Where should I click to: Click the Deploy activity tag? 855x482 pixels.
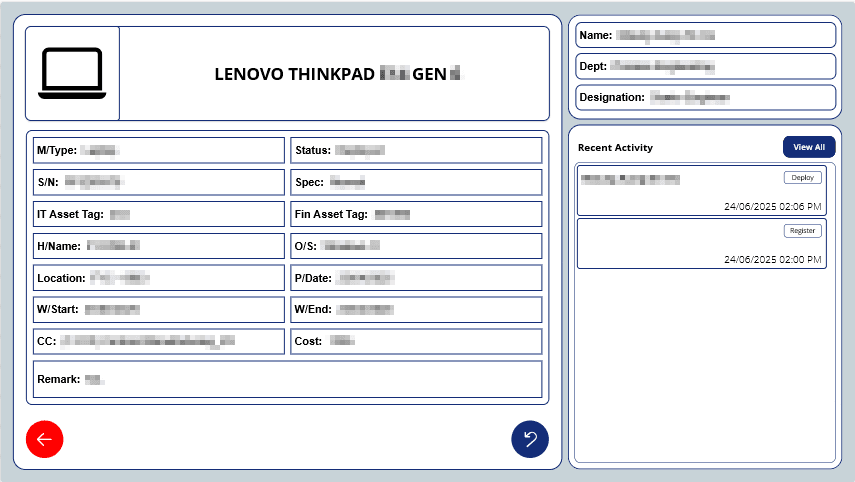(802, 177)
